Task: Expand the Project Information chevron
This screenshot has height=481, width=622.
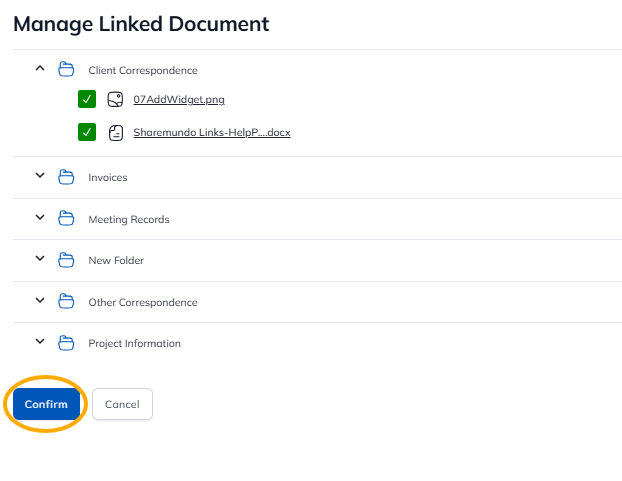Action: [x=40, y=342]
